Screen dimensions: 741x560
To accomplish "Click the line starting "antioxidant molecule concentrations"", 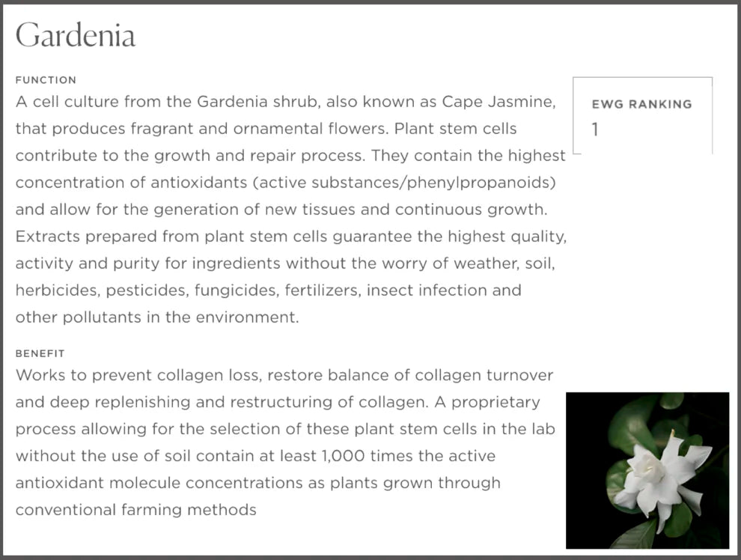I will (x=257, y=483).
